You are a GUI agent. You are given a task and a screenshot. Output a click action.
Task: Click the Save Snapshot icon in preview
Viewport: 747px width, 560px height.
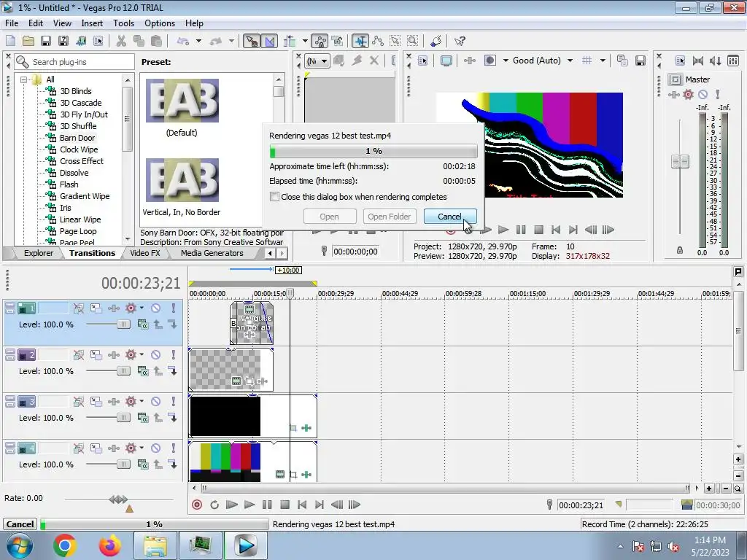[x=640, y=61]
